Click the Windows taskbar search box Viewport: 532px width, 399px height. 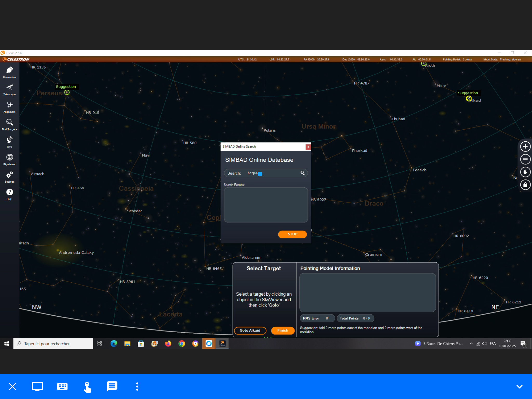point(53,344)
